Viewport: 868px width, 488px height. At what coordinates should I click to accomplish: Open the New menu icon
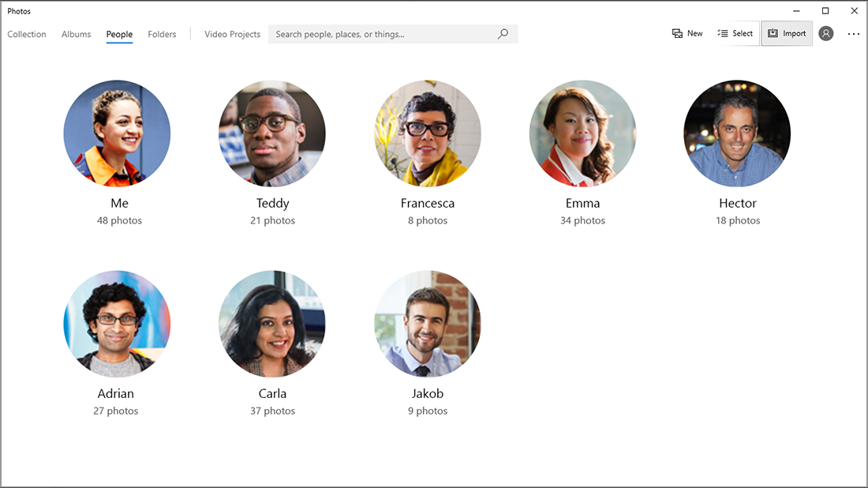tap(677, 33)
